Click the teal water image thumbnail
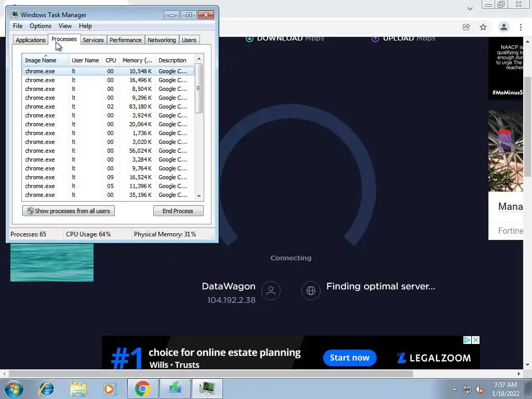Screen dimensions: 532x399 pos(52,262)
